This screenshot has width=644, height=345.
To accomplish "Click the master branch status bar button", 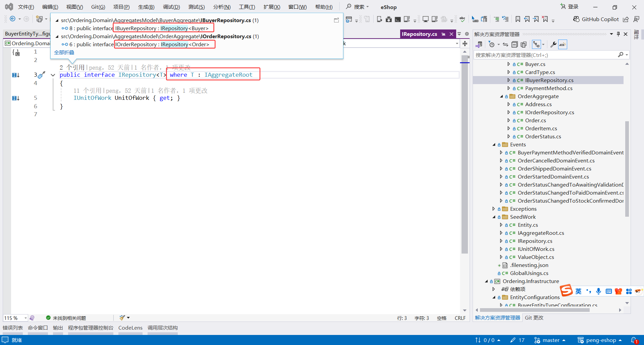I will [550, 340].
